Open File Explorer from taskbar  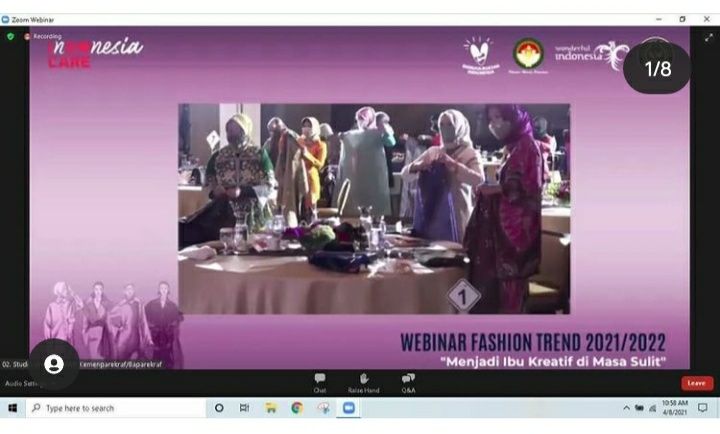[x=270, y=408]
